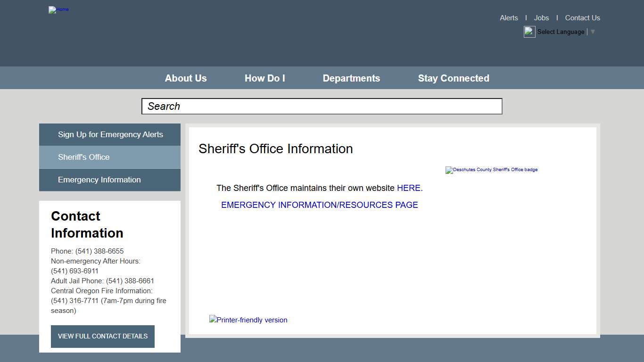
Task: Click the VIEW FULL CONTACT DETAILS button
Action: pos(102,336)
